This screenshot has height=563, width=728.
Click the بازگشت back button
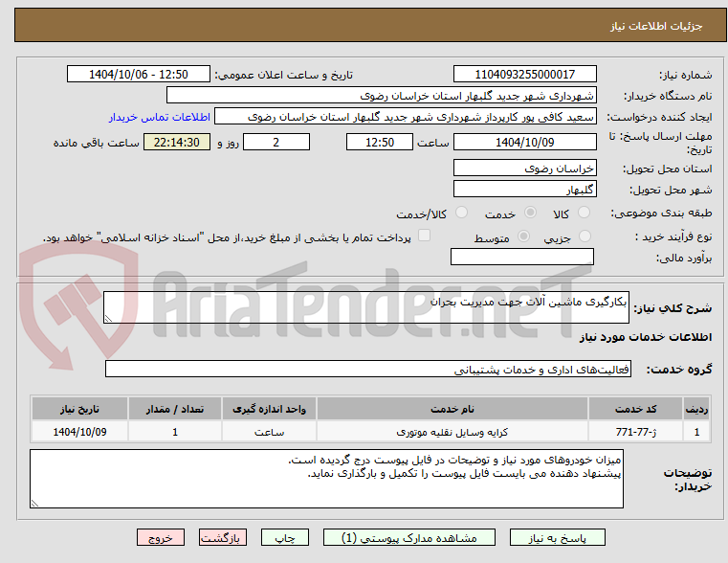[x=223, y=537]
